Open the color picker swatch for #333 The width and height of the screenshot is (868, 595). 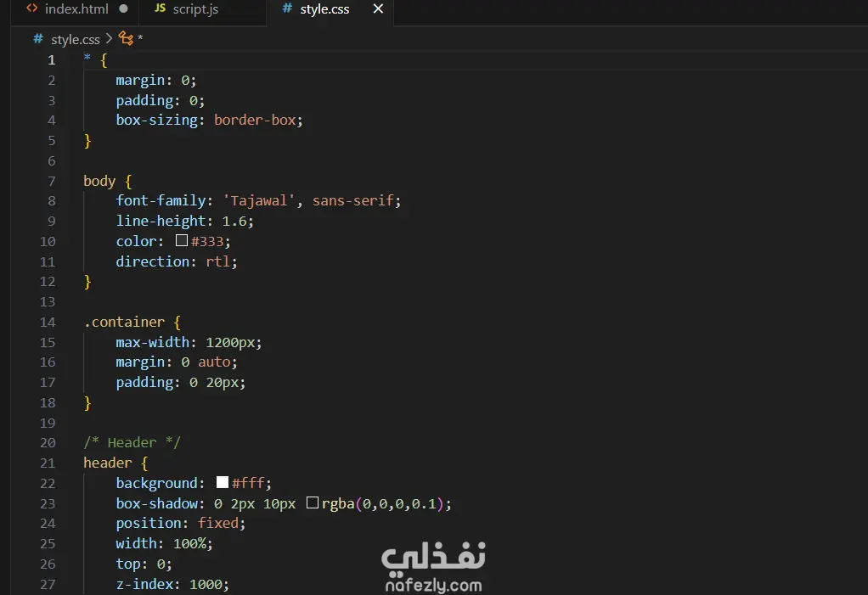point(182,240)
